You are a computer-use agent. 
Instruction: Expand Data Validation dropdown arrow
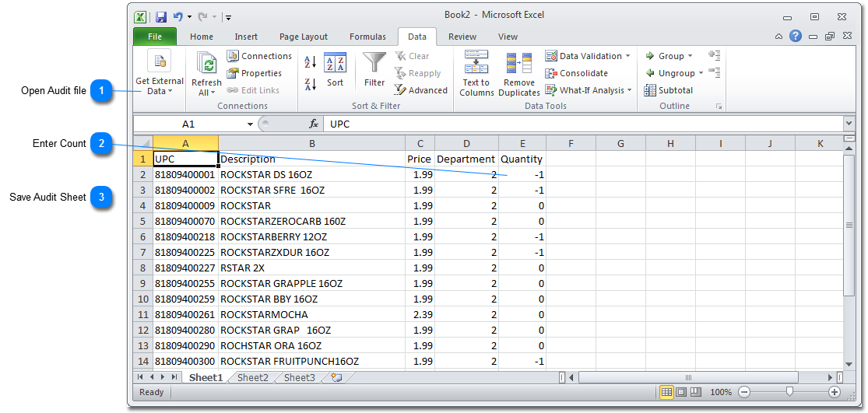627,56
